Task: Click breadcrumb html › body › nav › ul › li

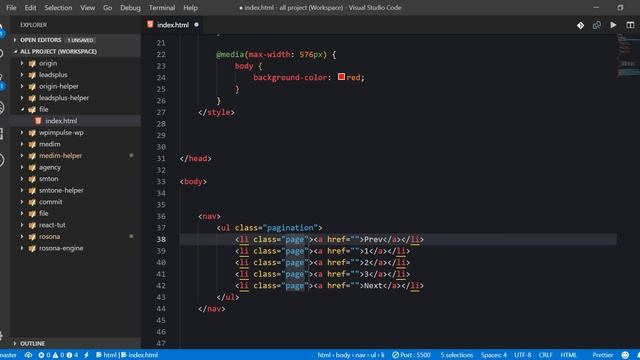Action: click(351, 355)
